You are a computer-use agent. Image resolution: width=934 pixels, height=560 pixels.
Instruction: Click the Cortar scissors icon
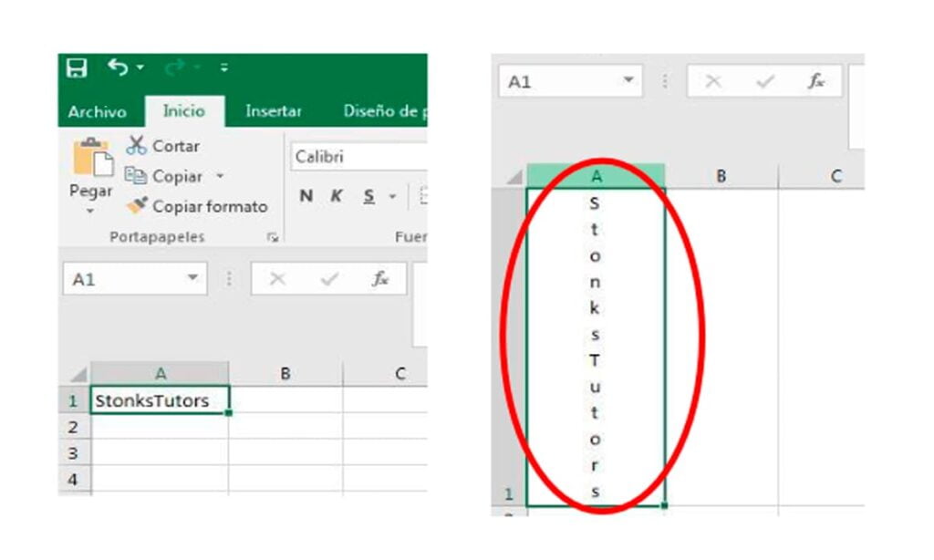[137, 145]
